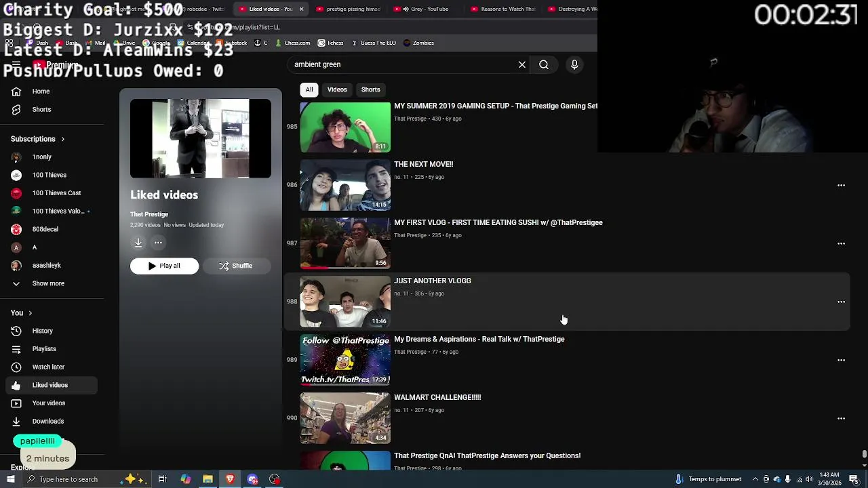Screen dimensions: 868x488
Task: Download the Liked videos playlist
Action: click(x=138, y=243)
